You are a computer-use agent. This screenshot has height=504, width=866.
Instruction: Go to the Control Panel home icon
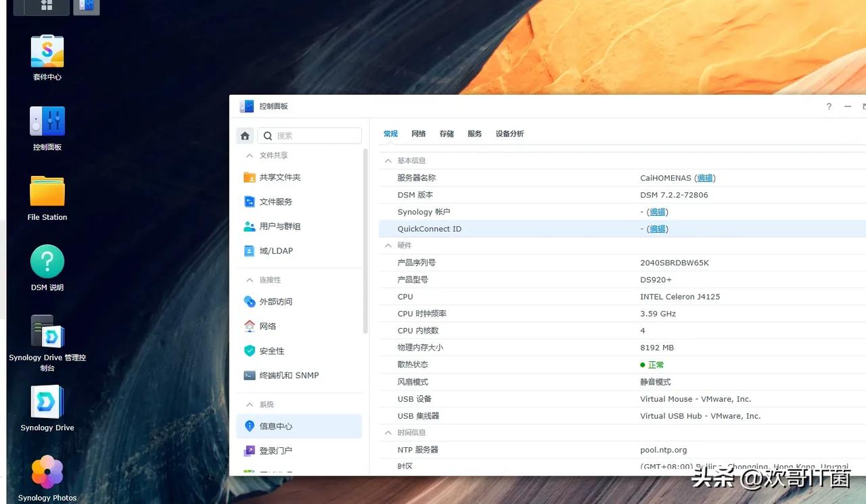coord(245,136)
